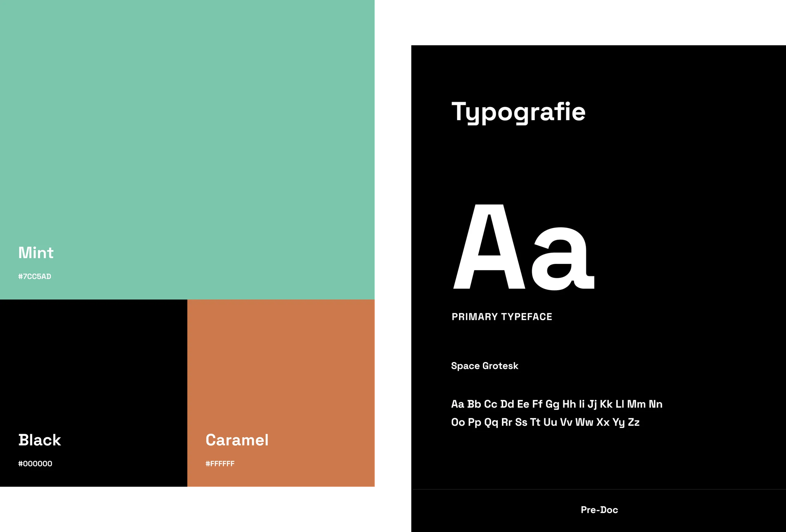The height and width of the screenshot is (532, 786).
Task: Select the PRIMARY TYPEFACE label
Action: click(x=502, y=316)
